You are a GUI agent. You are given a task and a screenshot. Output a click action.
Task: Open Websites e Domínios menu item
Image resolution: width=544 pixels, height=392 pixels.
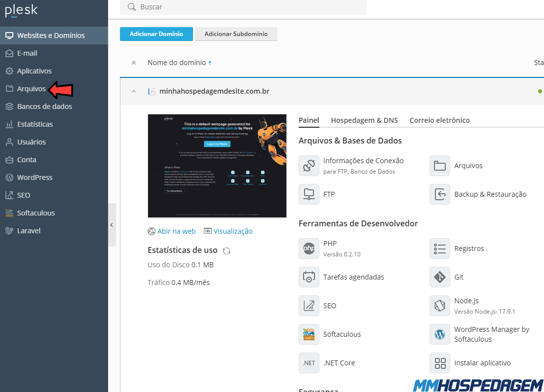click(x=54, y=36)
